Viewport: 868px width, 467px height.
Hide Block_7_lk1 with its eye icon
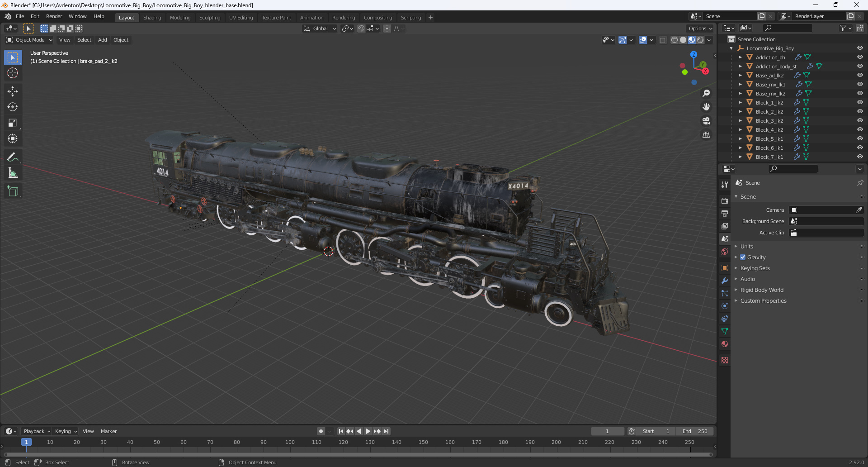(860, 157)
